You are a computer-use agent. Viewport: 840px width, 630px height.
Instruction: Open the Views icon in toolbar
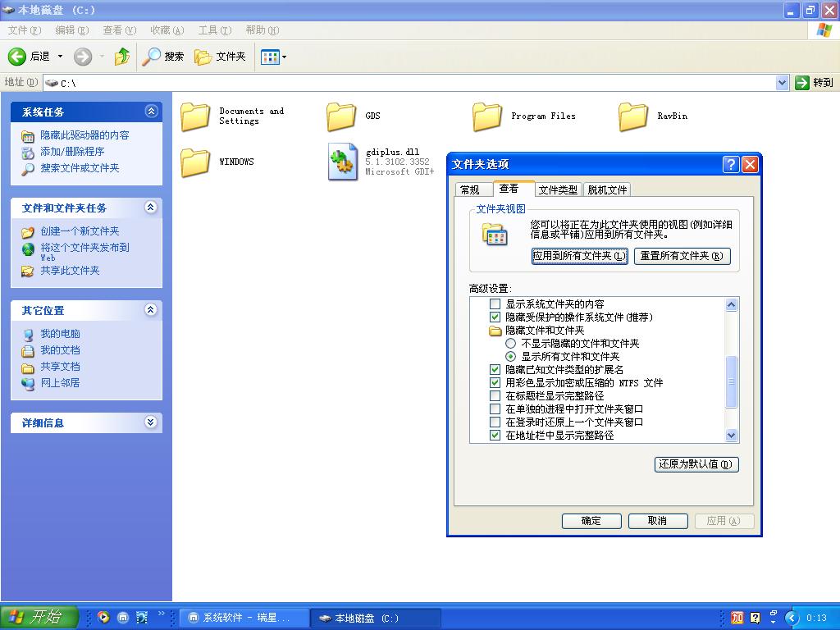click(x=270, y=57)
